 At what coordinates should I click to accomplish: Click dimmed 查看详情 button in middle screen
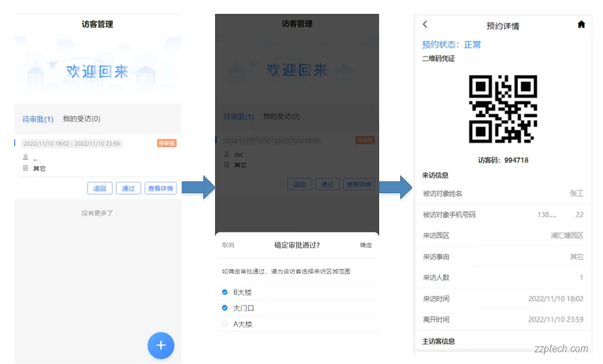[x=359, y=184]
